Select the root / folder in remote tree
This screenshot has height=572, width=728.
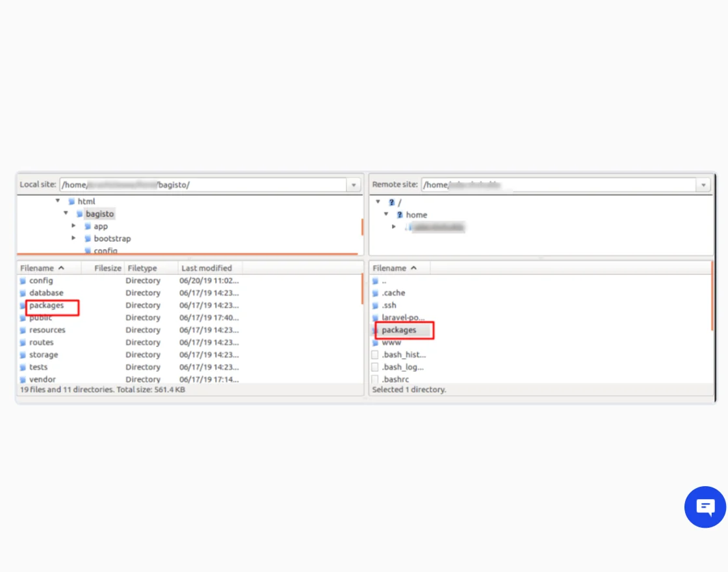pyautogui.click(x=400, y=202)
